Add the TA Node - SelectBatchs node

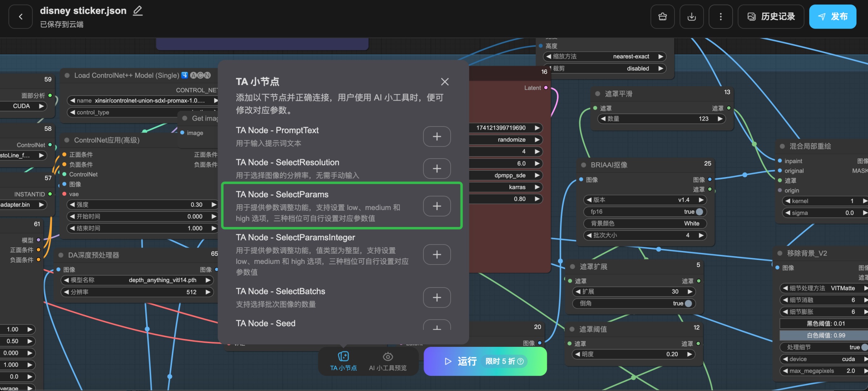[437, 297]
